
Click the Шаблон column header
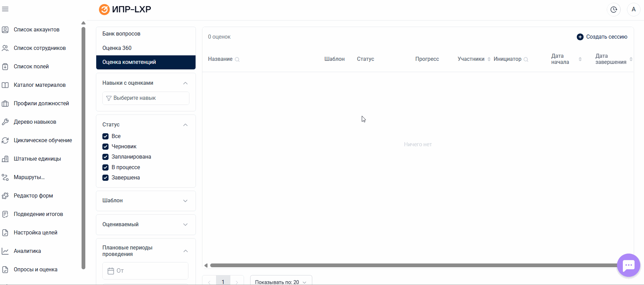[334, 59]
